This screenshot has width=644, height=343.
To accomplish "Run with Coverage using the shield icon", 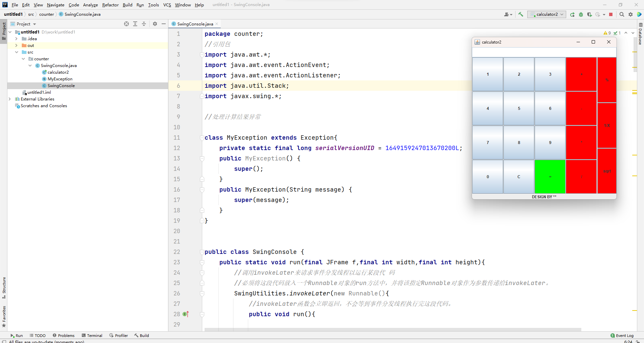I will coord(589,14).
